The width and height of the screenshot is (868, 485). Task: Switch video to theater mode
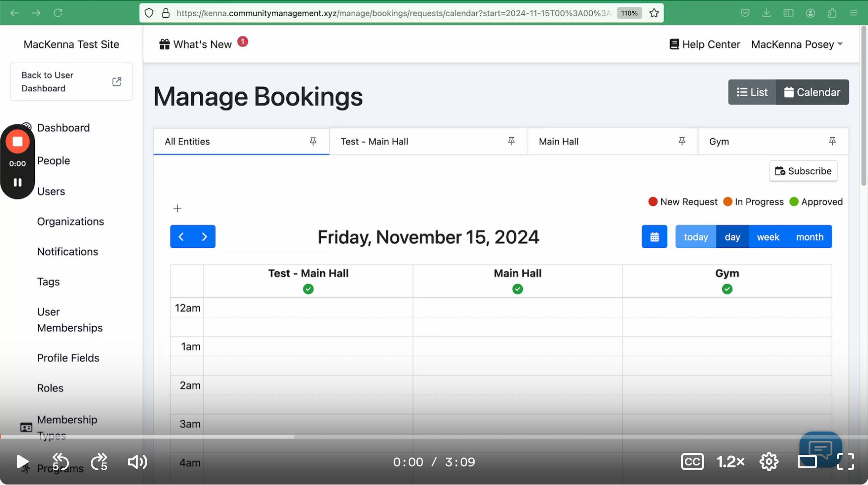(x=807, y=462)
